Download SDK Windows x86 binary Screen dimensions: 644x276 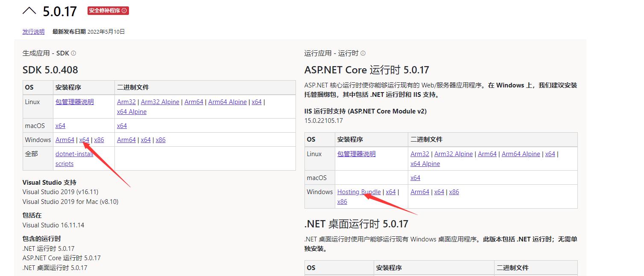click(161, 140)
